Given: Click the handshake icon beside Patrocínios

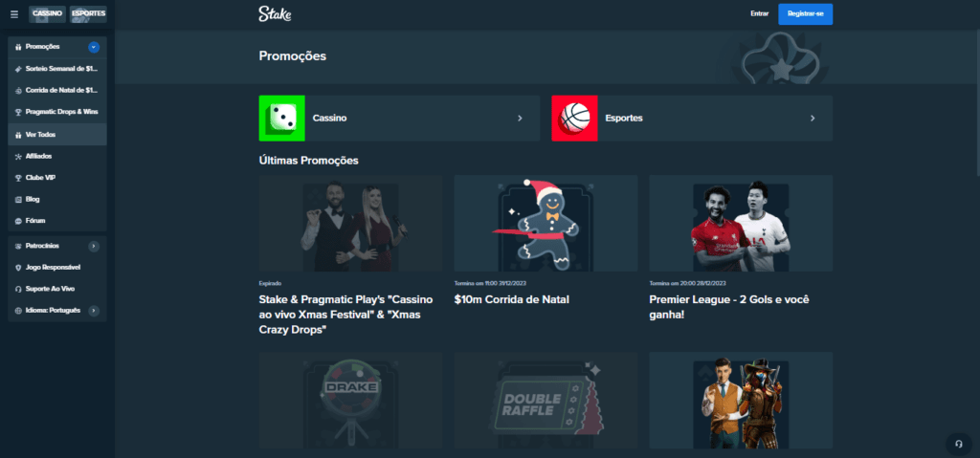Looking at the screenshot, I should point(18,246).
